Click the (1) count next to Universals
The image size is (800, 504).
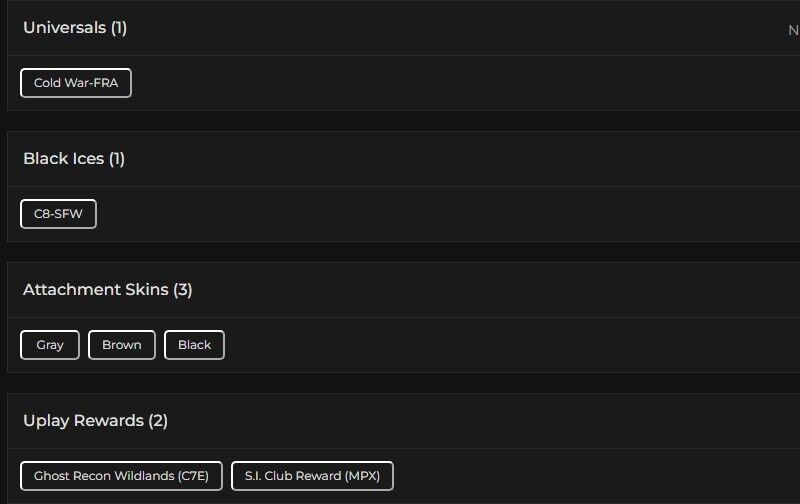click(x=118, y=28)
